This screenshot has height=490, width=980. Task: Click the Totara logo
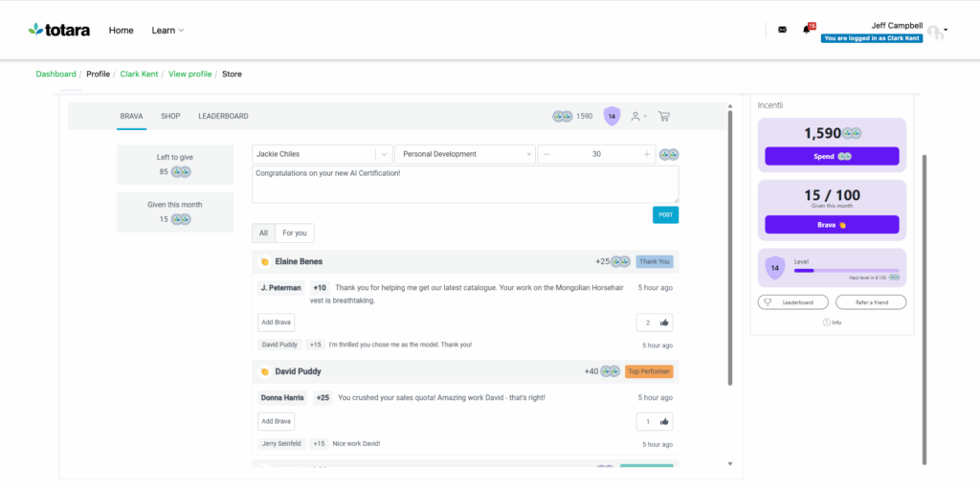point(59,30)
